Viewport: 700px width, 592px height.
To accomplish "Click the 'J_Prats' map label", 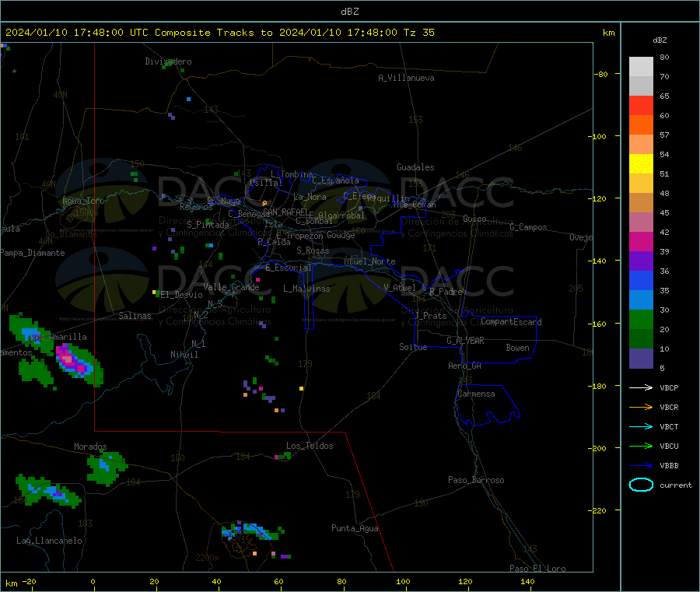I will (430, 316).
